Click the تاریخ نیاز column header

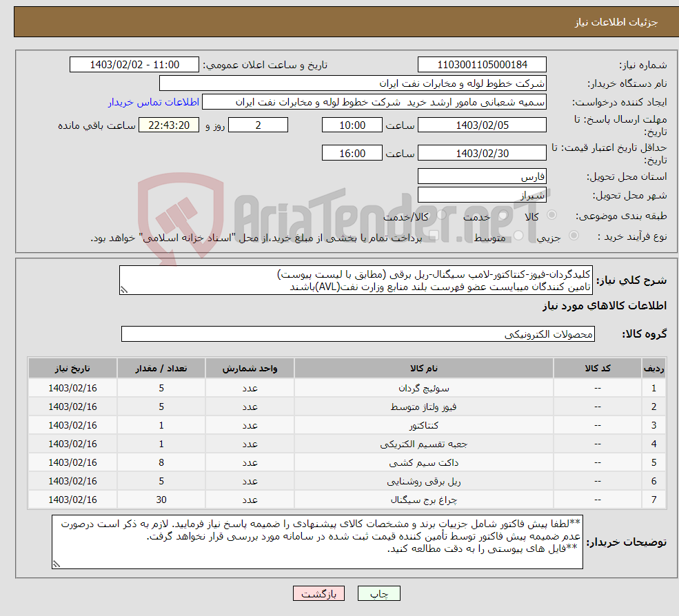[x=73, y=368]
